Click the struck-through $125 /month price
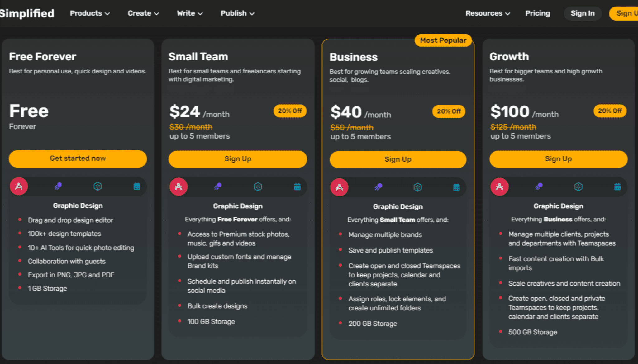This screenshot has height=364, width=638. [513, 127]
